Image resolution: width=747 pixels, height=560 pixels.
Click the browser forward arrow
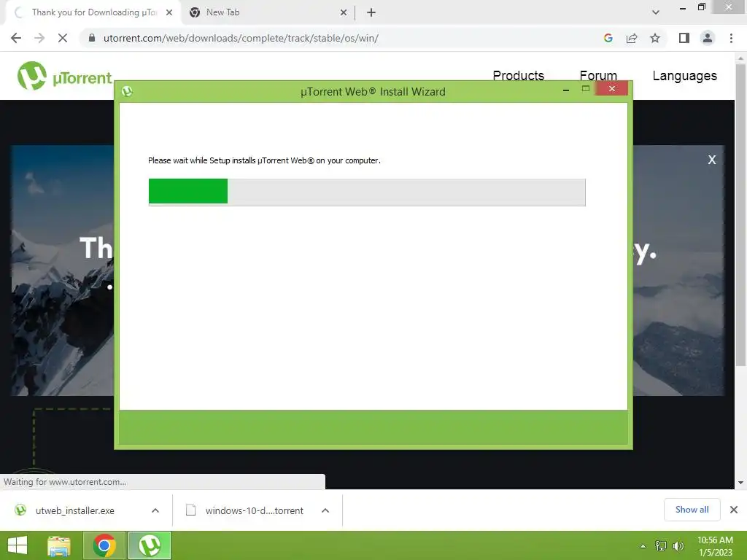pos(39,38)
